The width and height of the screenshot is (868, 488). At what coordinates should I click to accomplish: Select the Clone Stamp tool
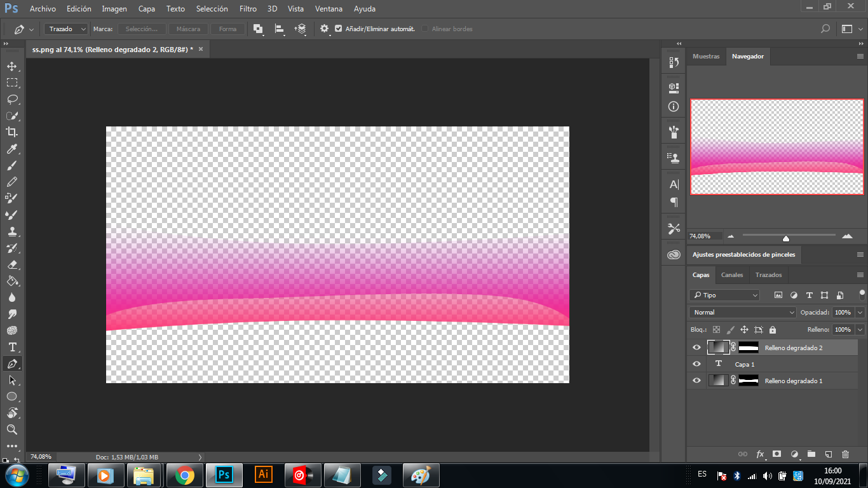(x=12, y=231)
